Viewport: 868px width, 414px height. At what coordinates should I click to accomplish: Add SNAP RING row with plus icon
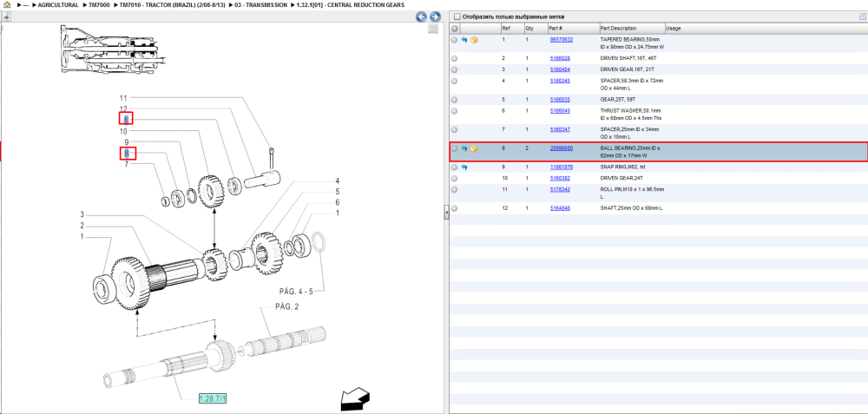[455, 167]
